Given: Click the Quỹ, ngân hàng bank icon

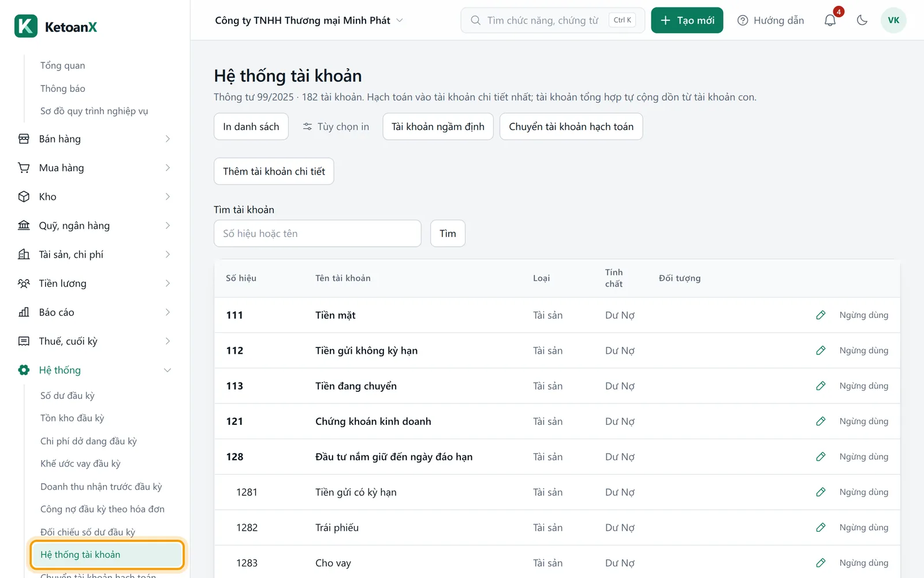Looking at the screenshot, I should pos(24,225).
